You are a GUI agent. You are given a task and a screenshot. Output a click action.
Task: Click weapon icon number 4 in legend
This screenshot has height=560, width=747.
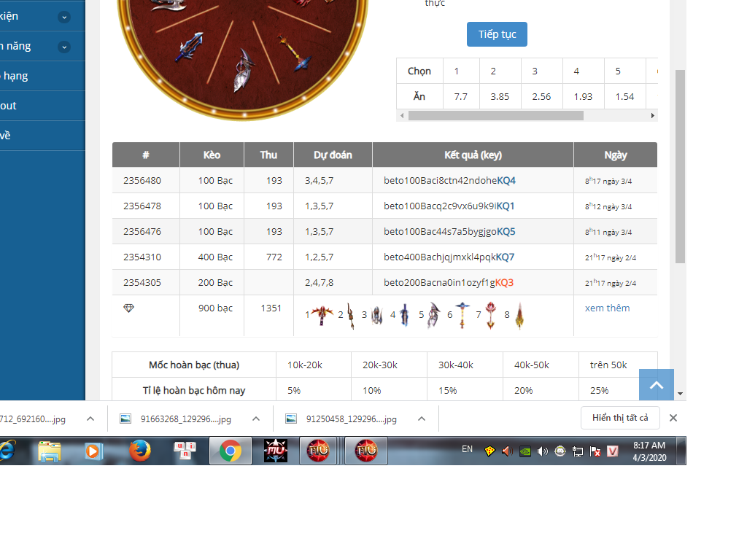[404, 316]
